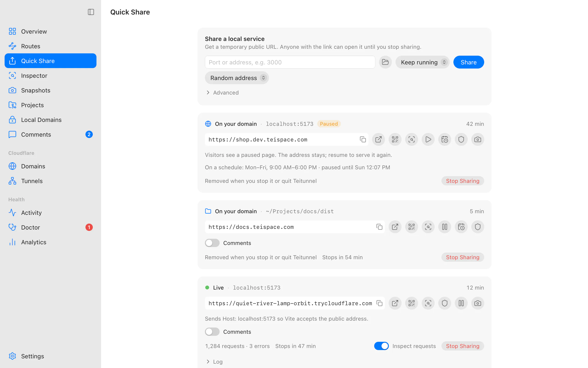This screenshot has height=368, width=588.
Task: Go to Routes in the sidebar
Action: pyautogui.click(x=51, y=46)
